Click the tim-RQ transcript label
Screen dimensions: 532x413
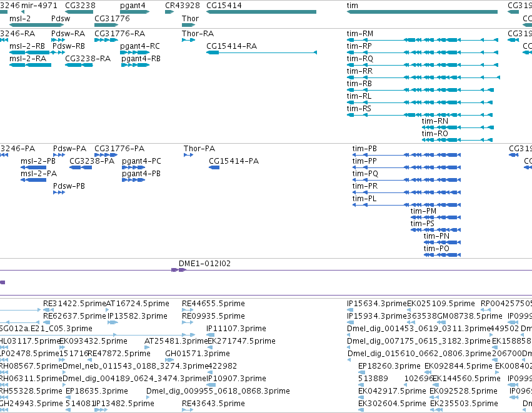click(360, 59)
